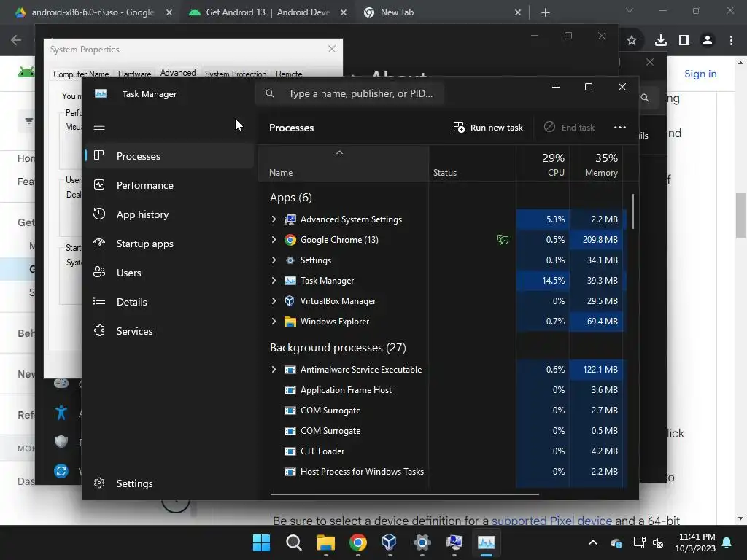Click the End task button
The height and width of the screenshot is (560, 747).
tap(569, 127)
